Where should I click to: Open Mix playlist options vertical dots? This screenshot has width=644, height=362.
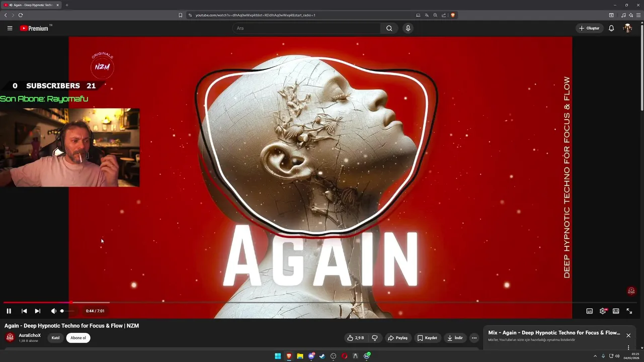[628, 347]
